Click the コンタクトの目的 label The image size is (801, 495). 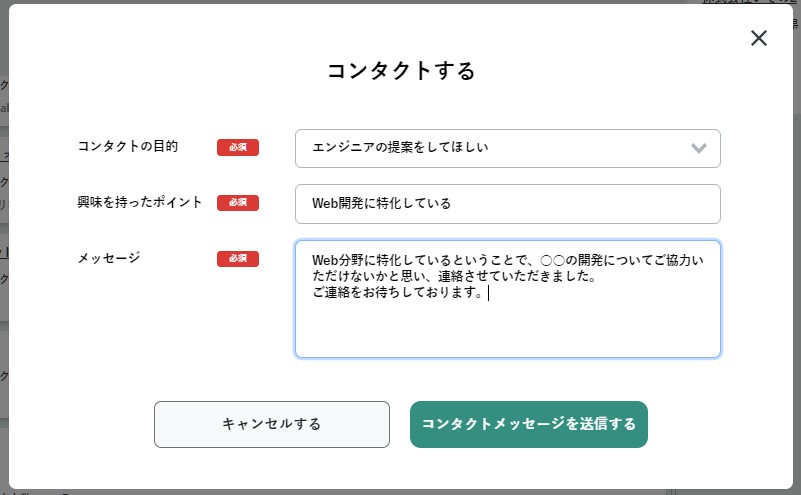[128, 147]
